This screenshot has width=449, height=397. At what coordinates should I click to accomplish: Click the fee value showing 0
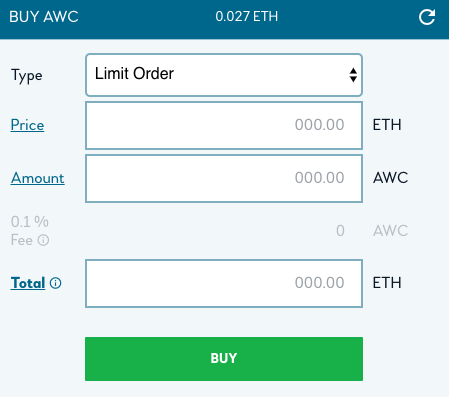[340, 231]
